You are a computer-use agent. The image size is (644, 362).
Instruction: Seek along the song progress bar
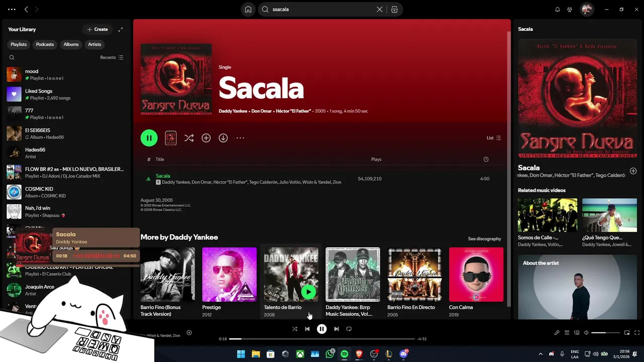322,339
